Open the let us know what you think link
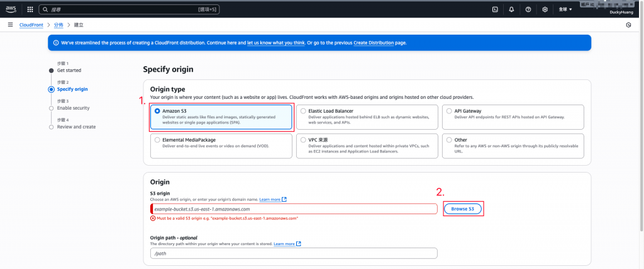This screenshot has width=644, height=269. (276, 43)
